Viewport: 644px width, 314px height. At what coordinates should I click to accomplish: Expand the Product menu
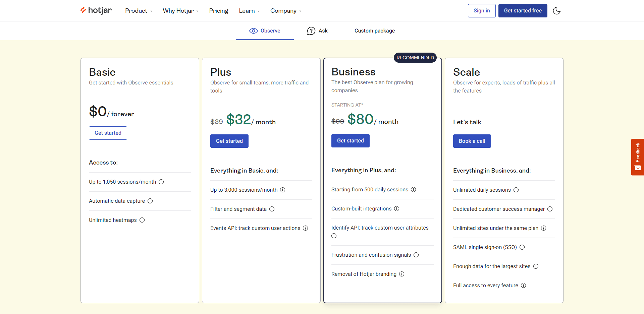pyautogui.click(x=139, y=11)
